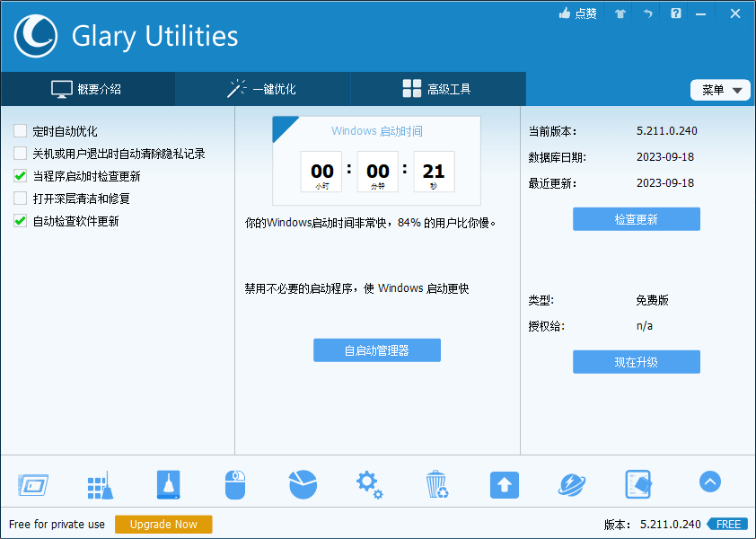Enable 定时自动优化 checkbox

pos(20,131)
